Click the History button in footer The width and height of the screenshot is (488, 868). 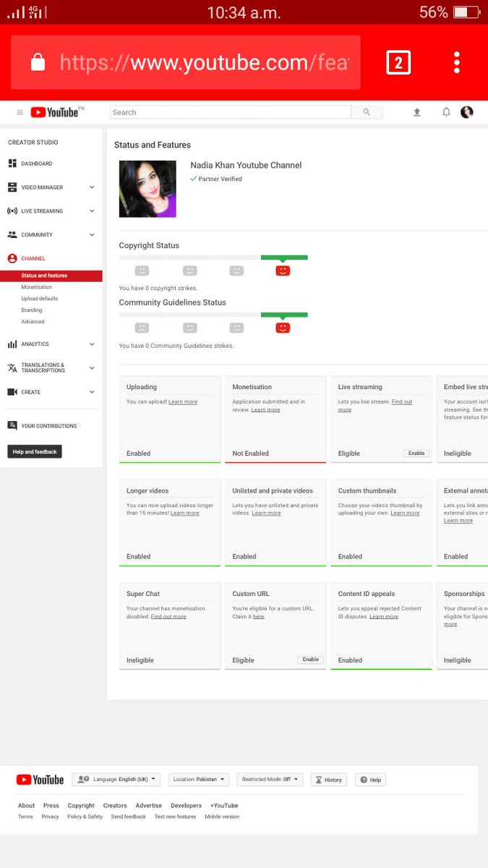[329, 780]
